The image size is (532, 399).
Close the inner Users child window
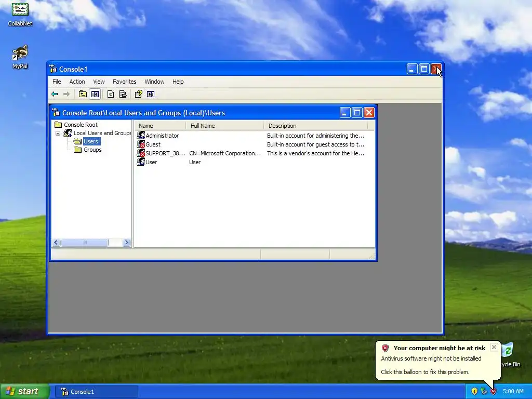pos(369,113)
